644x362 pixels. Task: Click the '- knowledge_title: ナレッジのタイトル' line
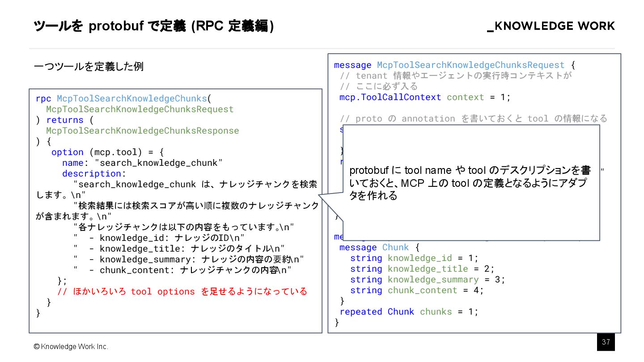click(x=179, y=248)
